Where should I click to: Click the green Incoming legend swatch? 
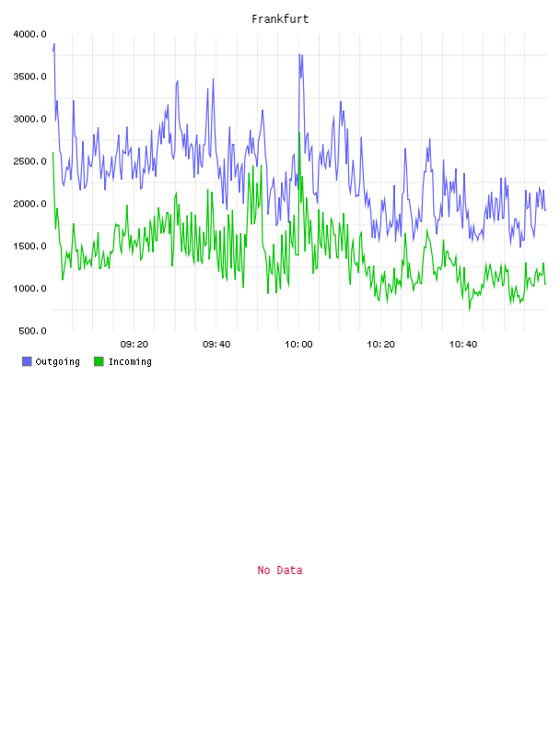click(99, 361)
